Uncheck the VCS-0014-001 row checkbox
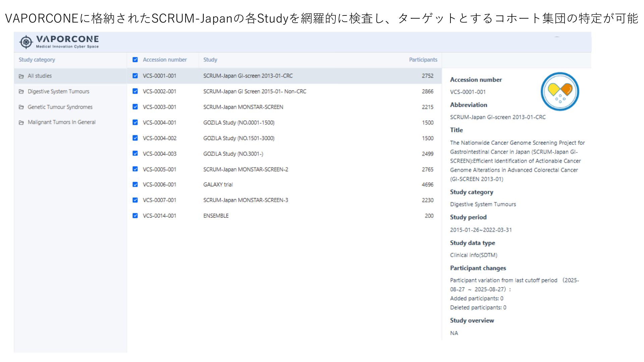 (x=135, y=216)
